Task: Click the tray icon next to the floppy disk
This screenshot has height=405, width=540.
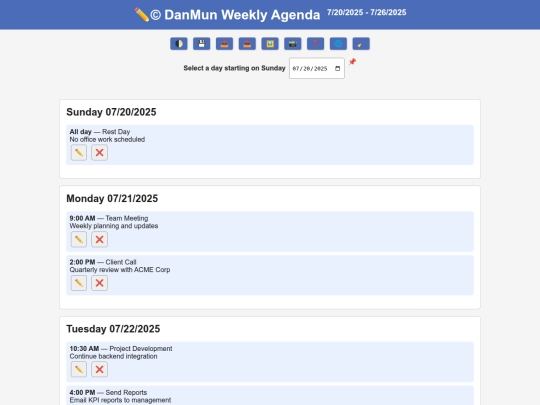Action: pos(224,44)
